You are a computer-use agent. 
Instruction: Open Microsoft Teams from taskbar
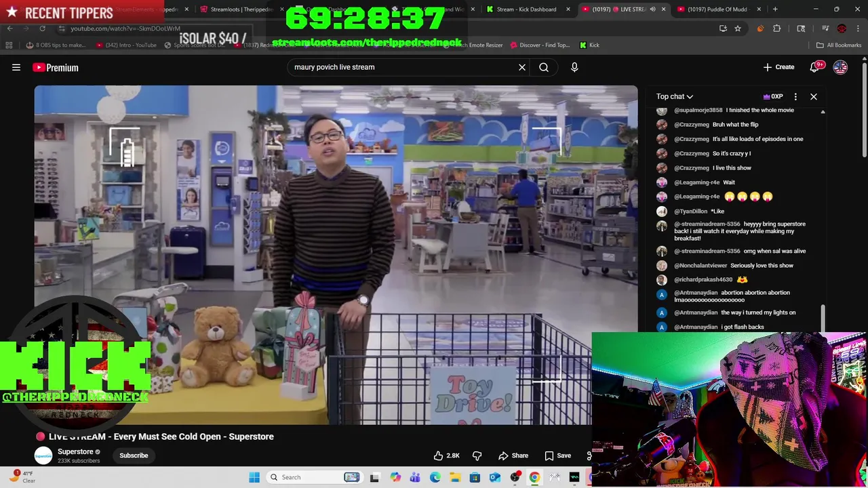pos(415,477)
